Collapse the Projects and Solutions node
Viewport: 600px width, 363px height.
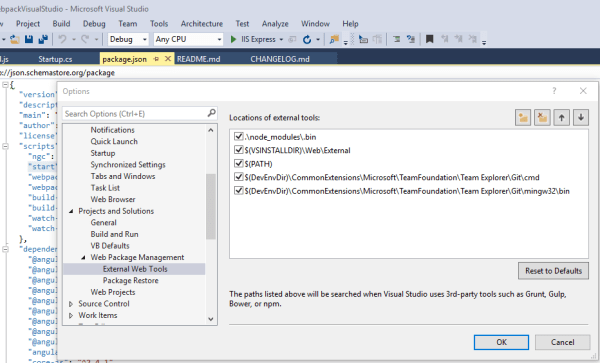(x=71, y=211)
